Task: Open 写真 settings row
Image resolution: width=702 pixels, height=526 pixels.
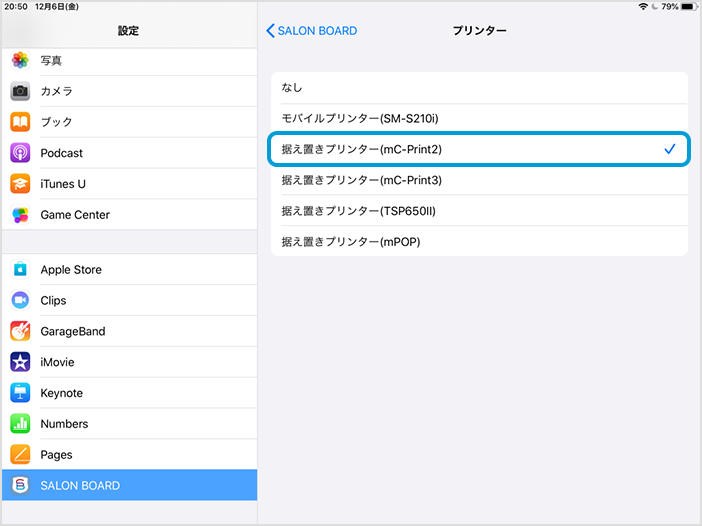Action: click(x=129, y=60)
